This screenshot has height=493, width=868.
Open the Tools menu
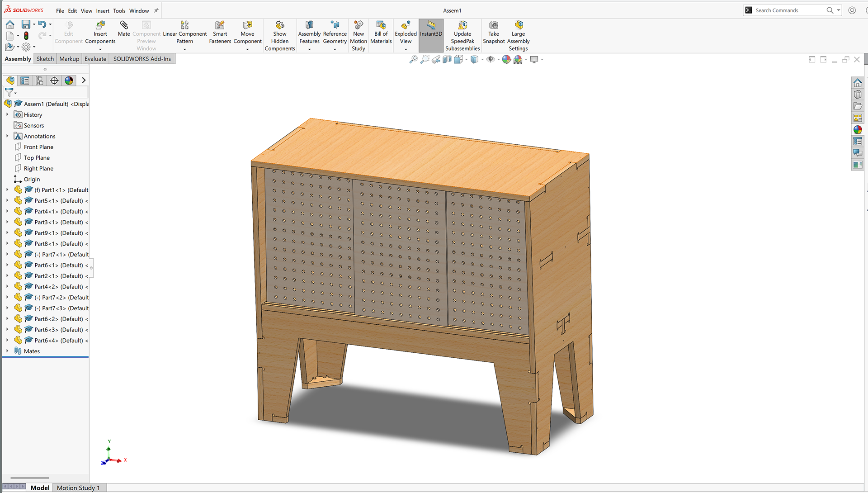point(119,11)
